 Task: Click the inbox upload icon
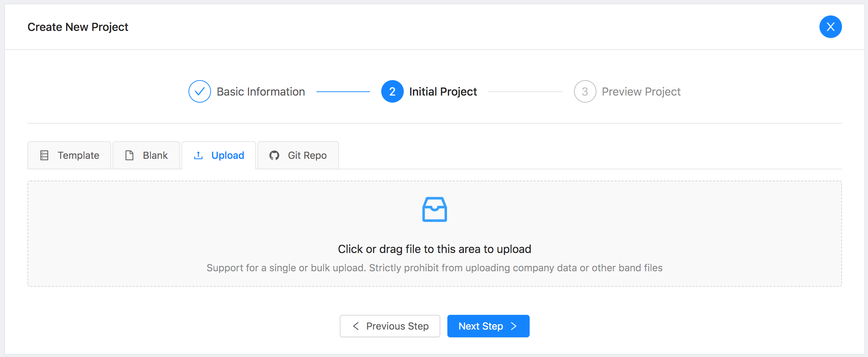pyautogui.click(x=434, y=209)
